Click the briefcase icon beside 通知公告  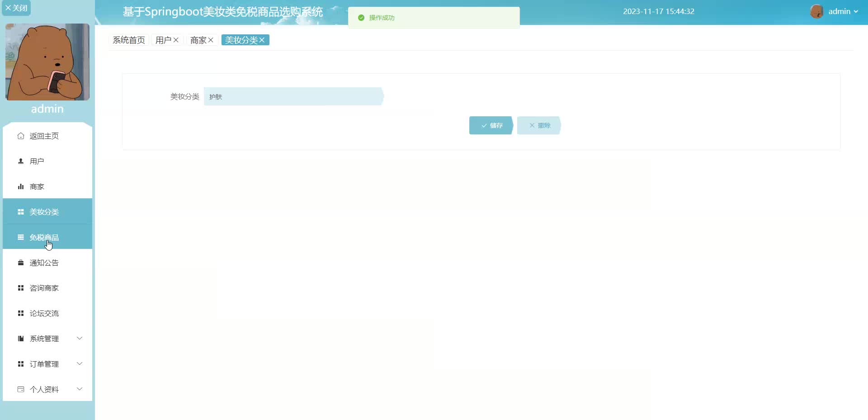tap(20, 262)
